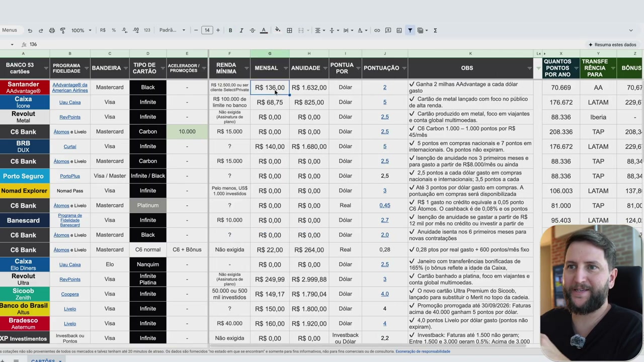The height and width of the screenshot is (362, 644).
Task: Click the formula bar showing 136
Action: 302,44
